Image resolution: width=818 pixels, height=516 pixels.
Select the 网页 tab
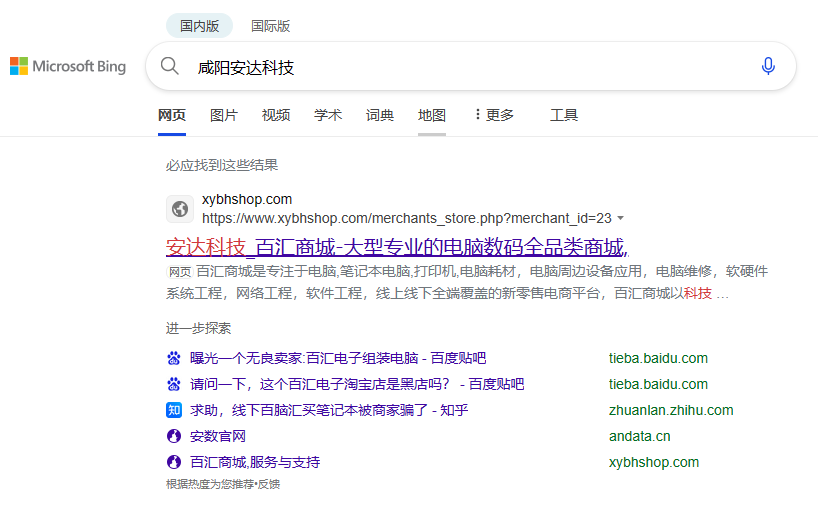pos(172,115)
